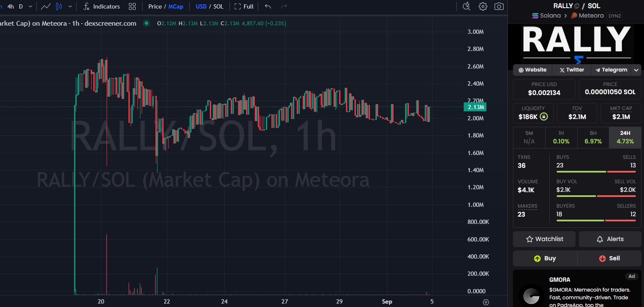Image resolution: width=644 pixels, height=307 pixels.
Task: Open chart axis settings gear at bottom
Action: point(486,302)
